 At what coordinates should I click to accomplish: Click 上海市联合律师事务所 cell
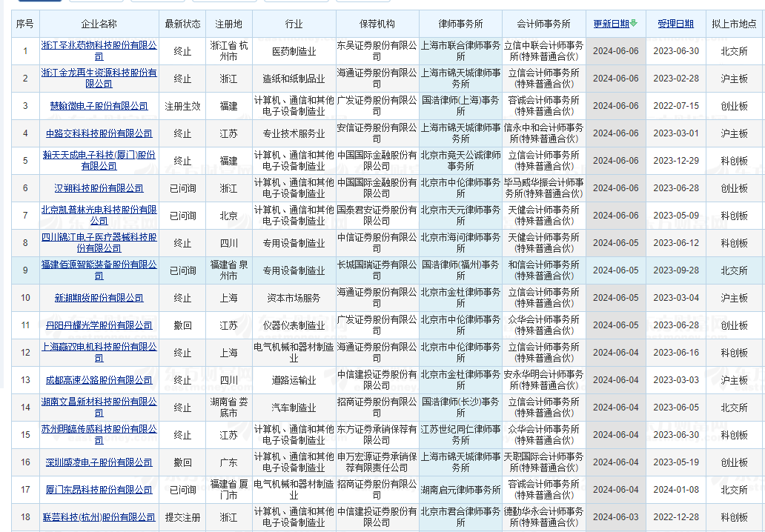pos(460,50)
